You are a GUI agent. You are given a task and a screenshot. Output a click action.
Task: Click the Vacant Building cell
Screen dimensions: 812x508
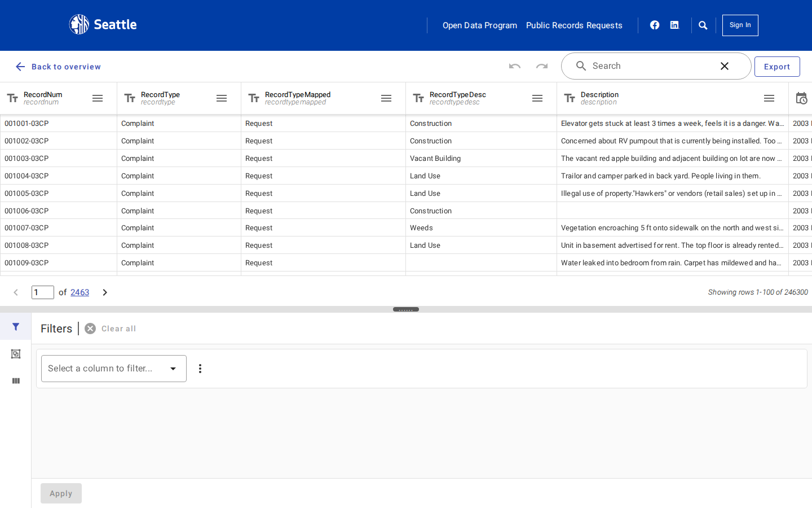[481, 159]
